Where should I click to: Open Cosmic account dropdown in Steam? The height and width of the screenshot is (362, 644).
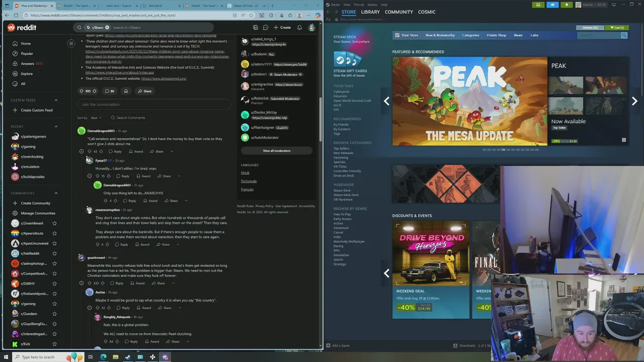point(592,5)
